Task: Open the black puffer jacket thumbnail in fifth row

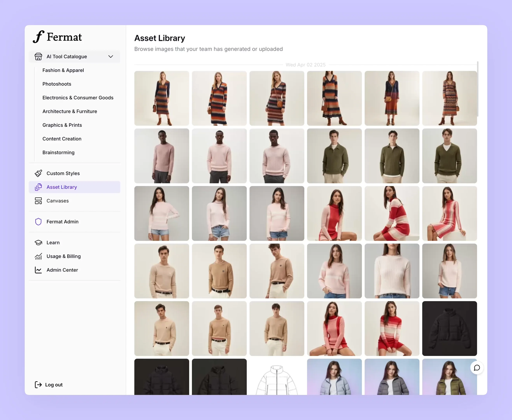Action: [x=450, y=328]
